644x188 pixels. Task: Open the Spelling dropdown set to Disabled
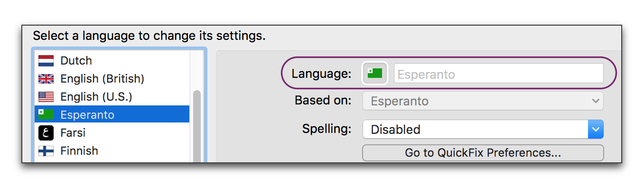coord(483,129)
